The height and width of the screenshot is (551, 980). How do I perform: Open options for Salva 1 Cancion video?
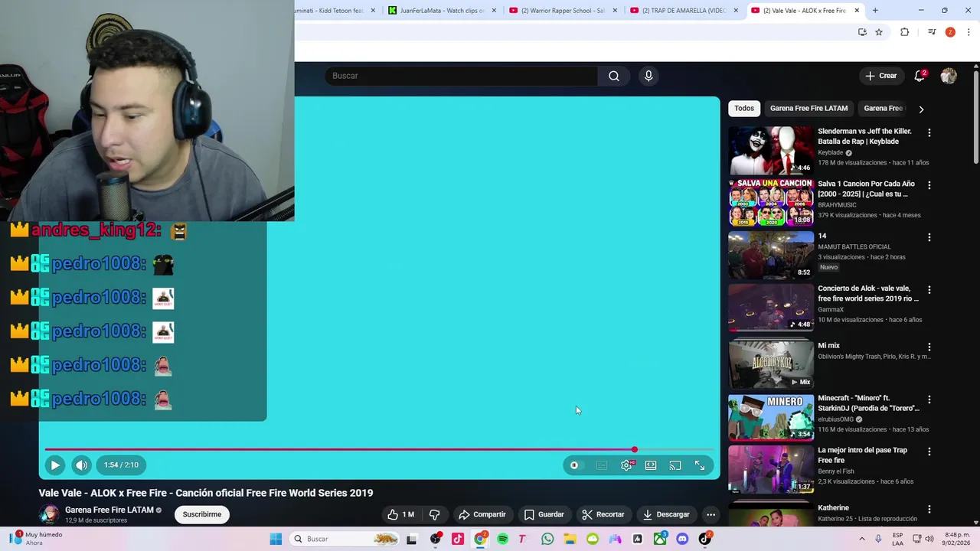(929, 185)
